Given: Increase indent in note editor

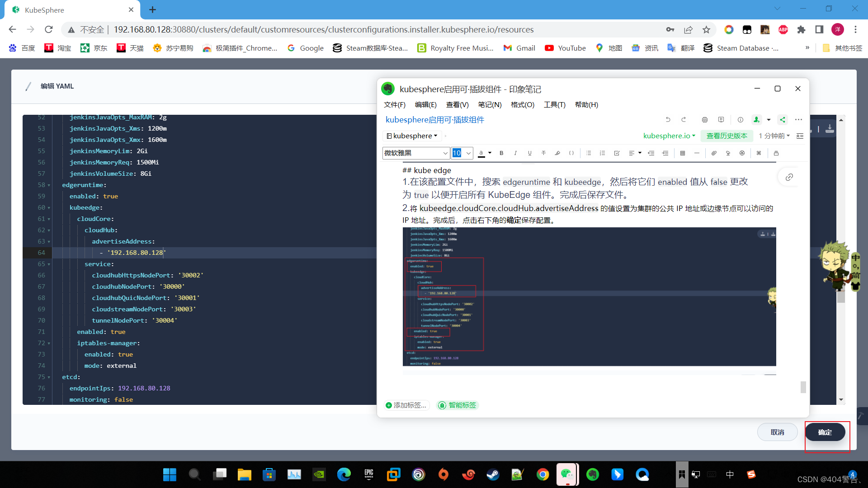Looking at the screenshot, I should 665,153.
